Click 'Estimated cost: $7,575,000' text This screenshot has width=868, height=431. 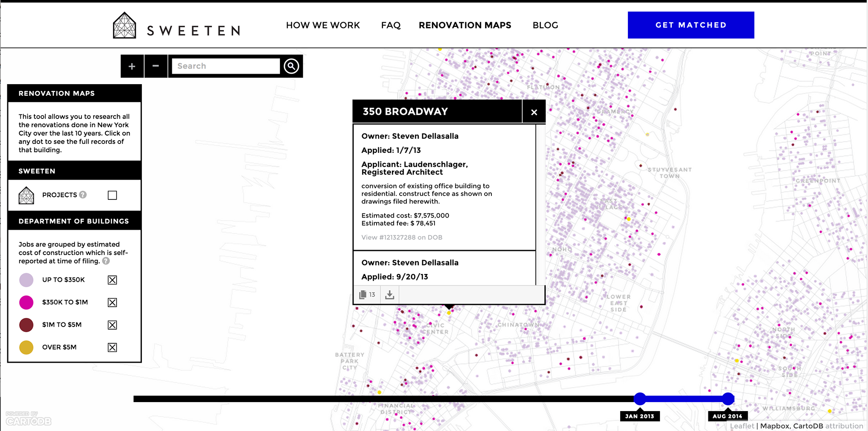coord(405,216)
